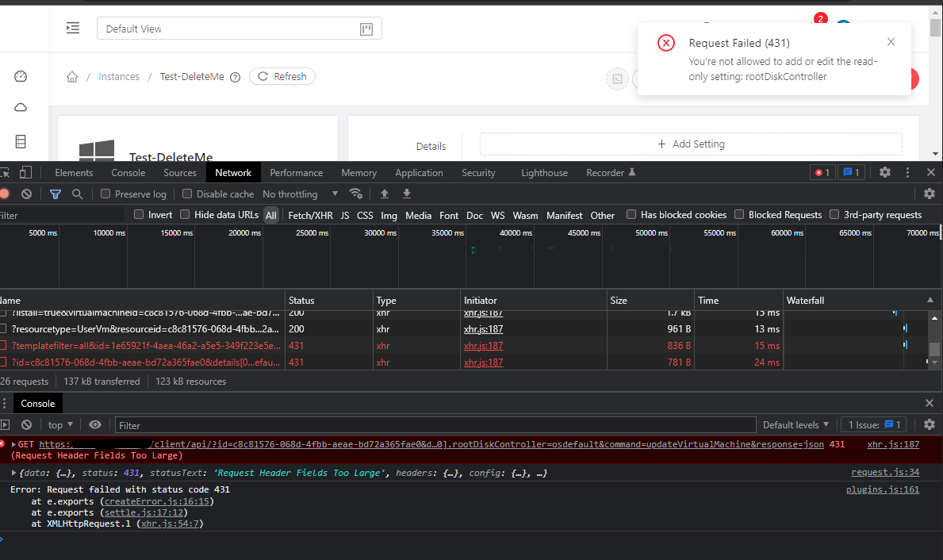943x560 pixels.
Task: Open DevTools settings gear
Action: click(885, 172)
